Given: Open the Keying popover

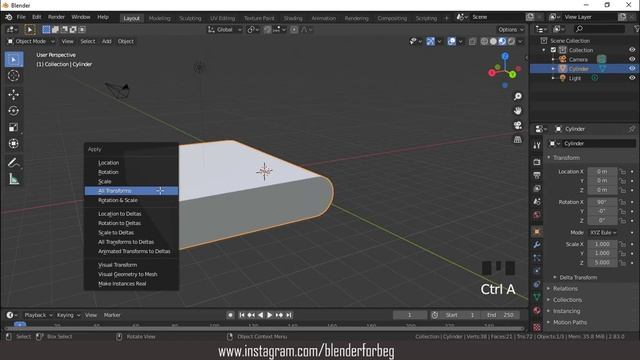Looking at the screenshot, I should 68,315.
